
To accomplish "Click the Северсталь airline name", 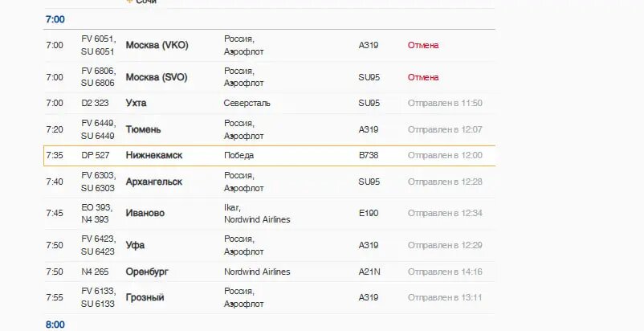I will (x=247, y=103).
